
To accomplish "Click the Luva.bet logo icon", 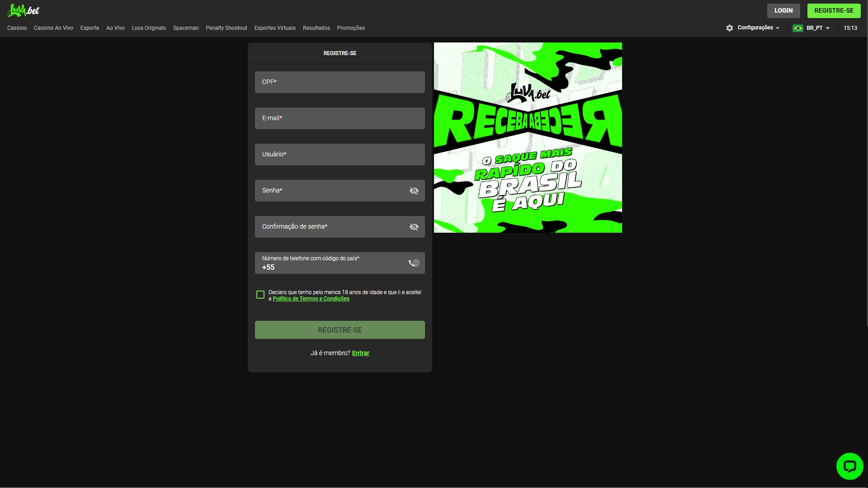I will (24, 10).
